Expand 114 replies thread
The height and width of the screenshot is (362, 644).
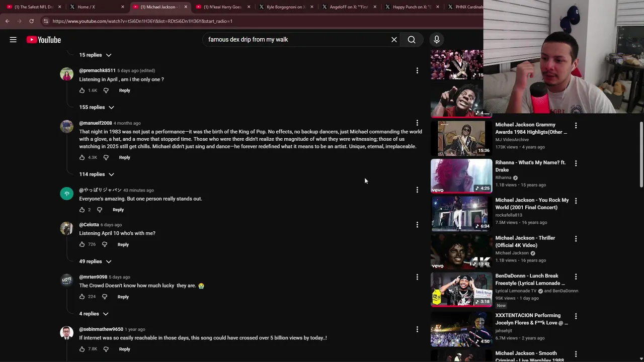(97, 174)
